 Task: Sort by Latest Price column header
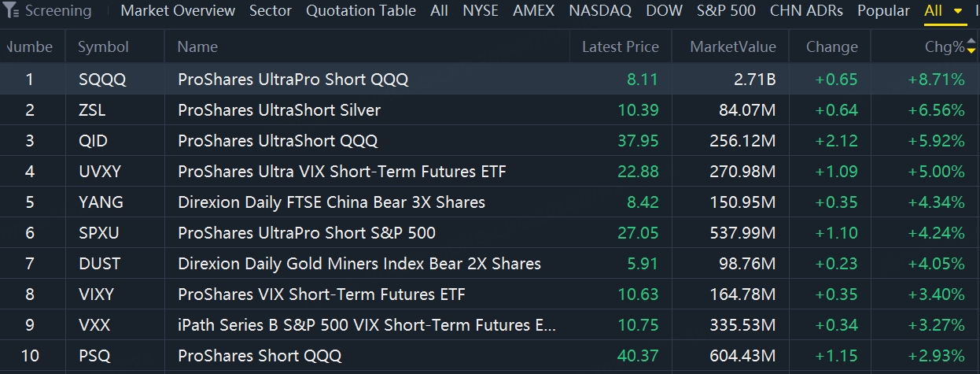point(621,47)
